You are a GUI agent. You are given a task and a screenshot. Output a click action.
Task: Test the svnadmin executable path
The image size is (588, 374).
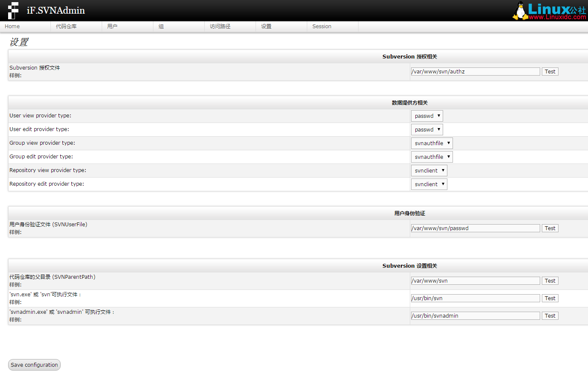click(550, 316)
